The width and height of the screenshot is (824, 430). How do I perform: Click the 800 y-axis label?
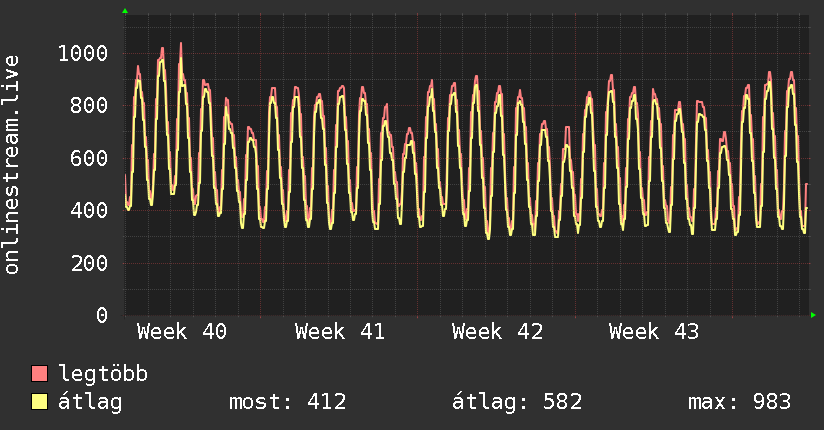click(89, 106)
